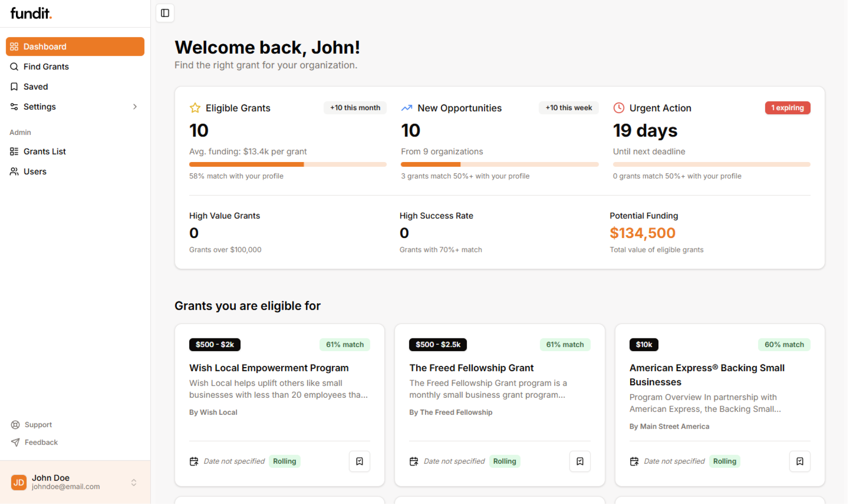Click the Eligible Grants match progress bar
Viewport: 848px width, 504px height.
[x=288, y=164]
